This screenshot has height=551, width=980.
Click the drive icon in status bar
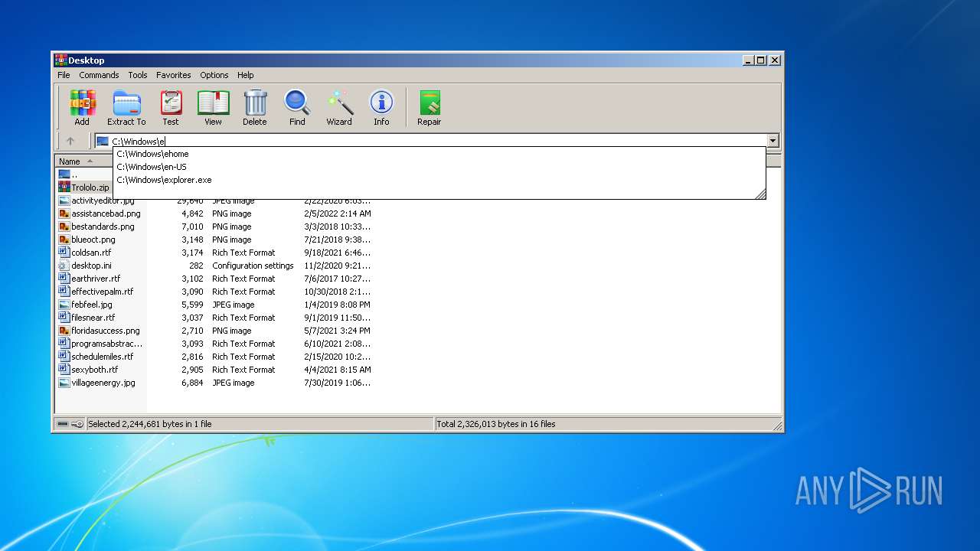63,424
